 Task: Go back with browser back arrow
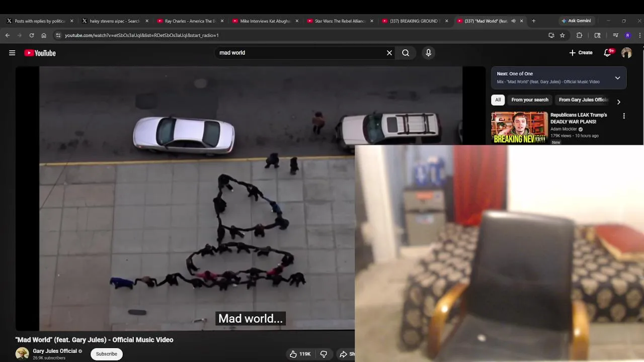tap(8, 35)
